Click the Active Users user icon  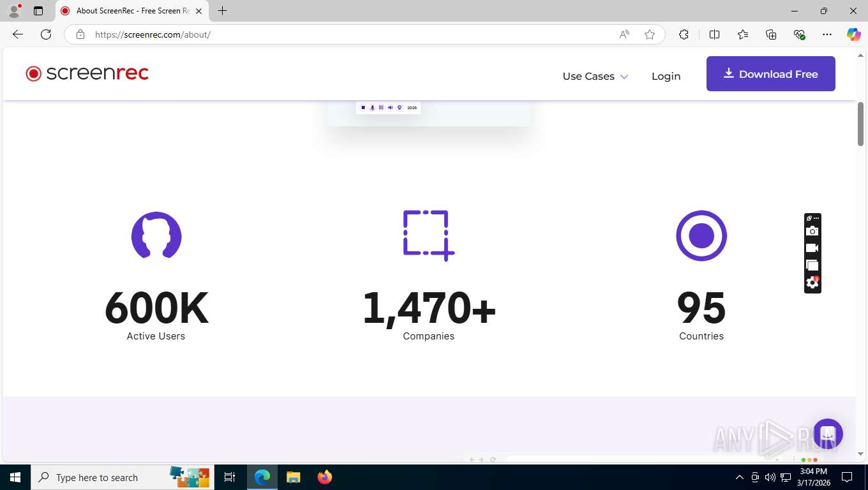pos(156,235)
